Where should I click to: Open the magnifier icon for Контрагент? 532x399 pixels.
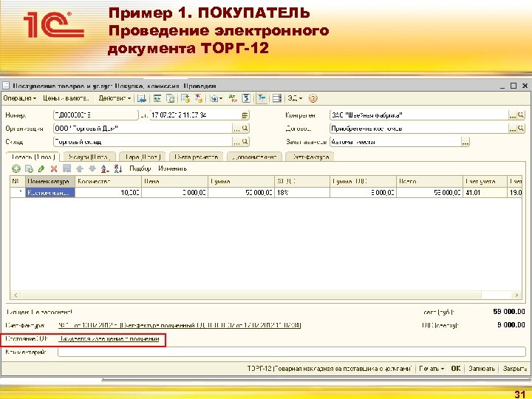tap(521, 115)
